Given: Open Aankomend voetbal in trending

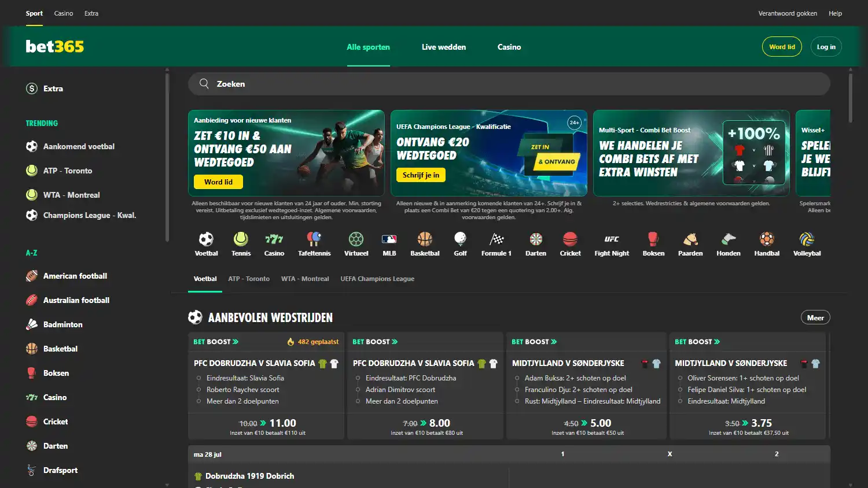Looking at the screenshot, I should click(x=70, y=146).
